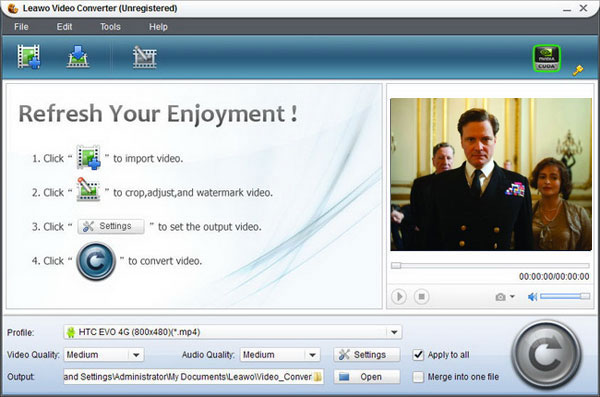Click the Android icon in Profile field

[71, 332]
